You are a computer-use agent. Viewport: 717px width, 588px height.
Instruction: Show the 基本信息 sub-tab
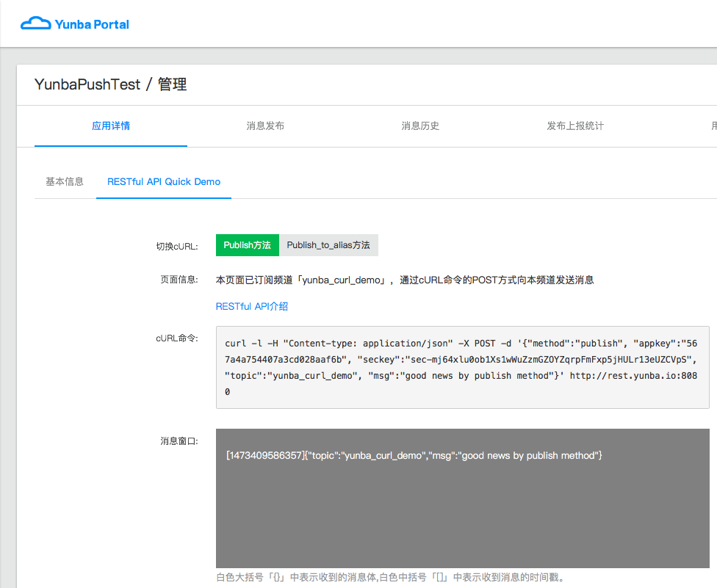[65, 182]
